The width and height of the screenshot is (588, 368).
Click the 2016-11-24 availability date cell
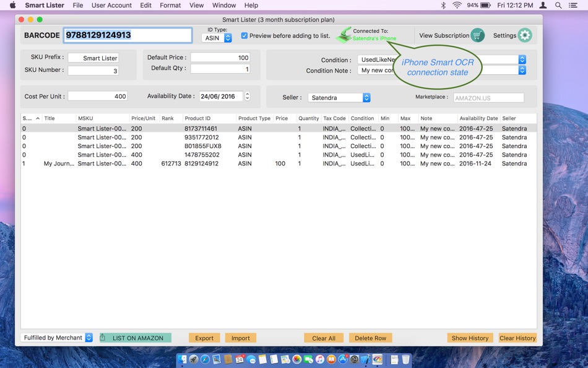[475, 164]
